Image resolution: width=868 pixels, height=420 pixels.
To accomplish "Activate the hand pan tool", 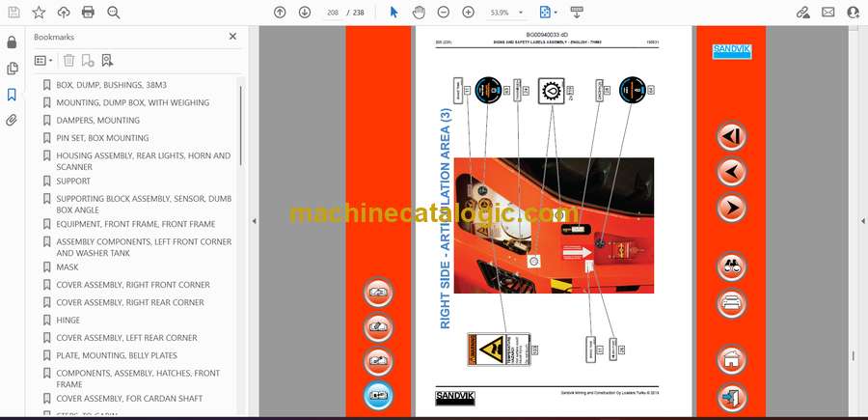I will pos(419,13).
